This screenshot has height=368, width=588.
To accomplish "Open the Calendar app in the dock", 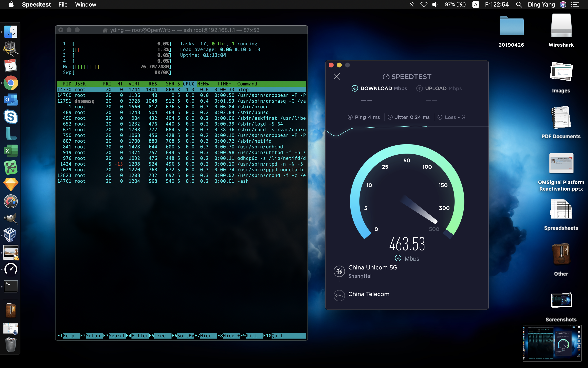I will [11, 66].
